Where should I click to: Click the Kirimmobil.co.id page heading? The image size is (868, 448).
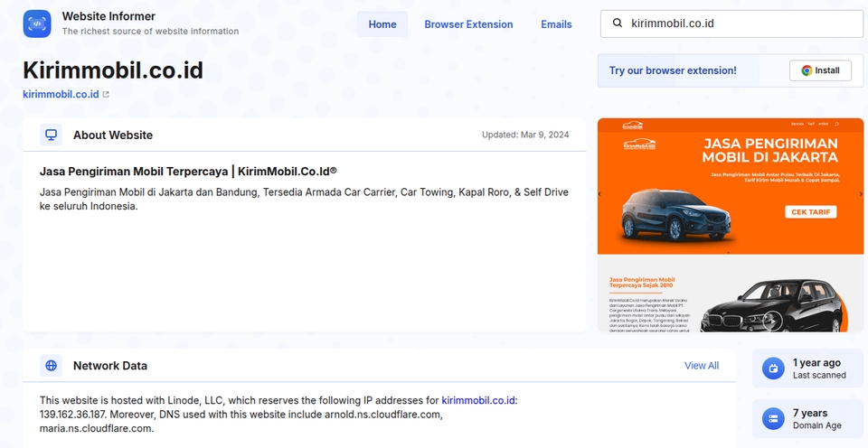(x=113, y=70)
